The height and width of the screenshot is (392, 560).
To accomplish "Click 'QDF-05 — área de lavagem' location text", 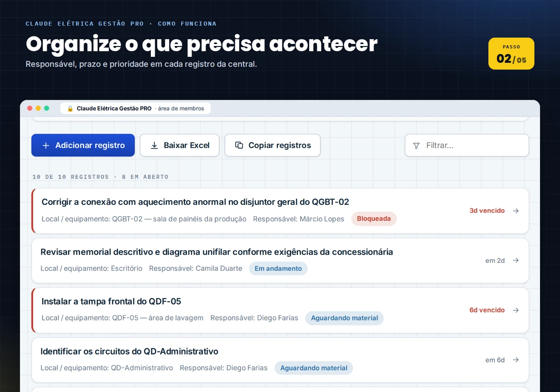I will click(x=158, y=318).
